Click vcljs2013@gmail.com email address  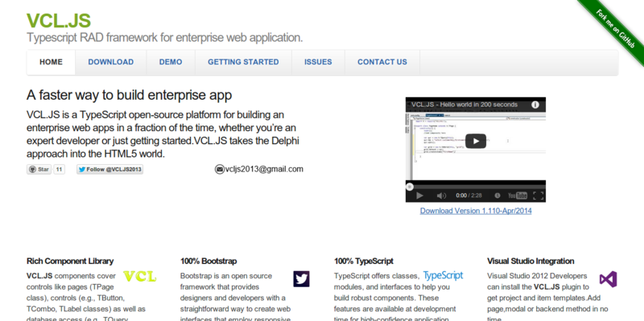point(264,169)
